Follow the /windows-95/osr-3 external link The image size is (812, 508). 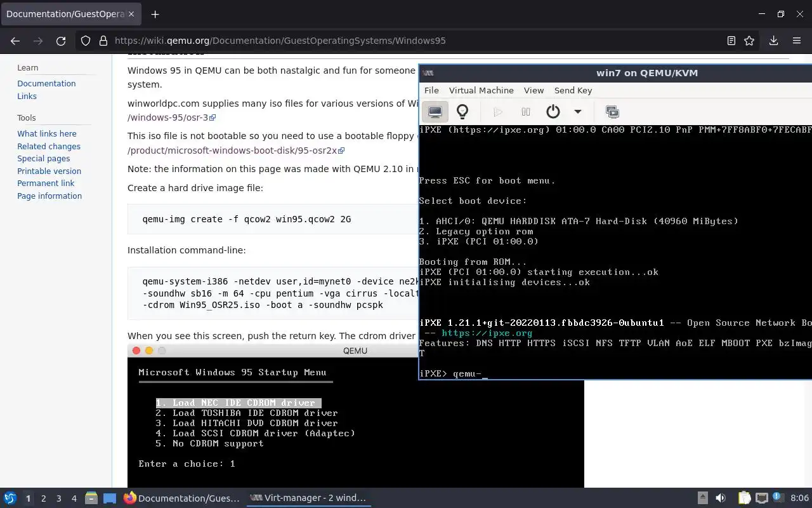pyautogui.click(x=171, y=117)
